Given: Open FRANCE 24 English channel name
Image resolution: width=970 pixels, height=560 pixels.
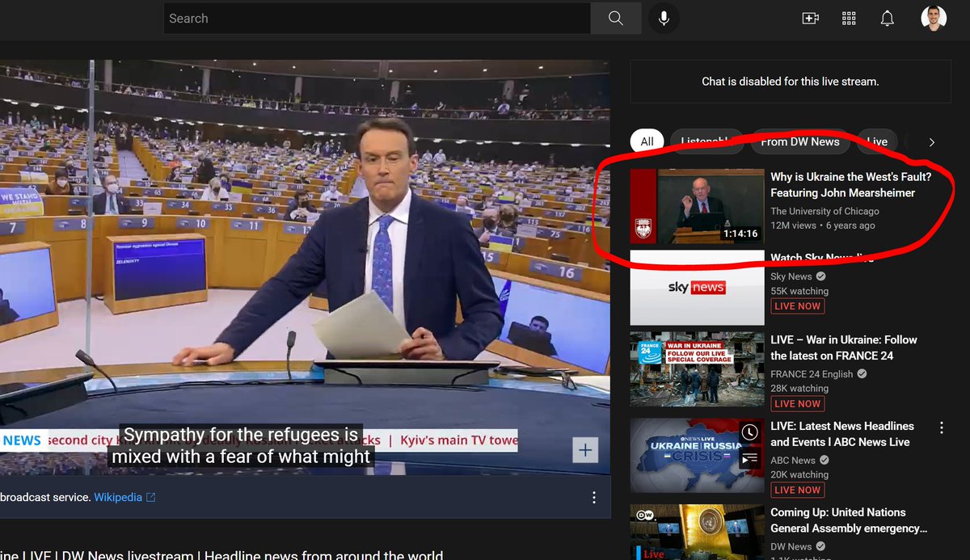Looking at the screenshot, I should tap(812, 374).
